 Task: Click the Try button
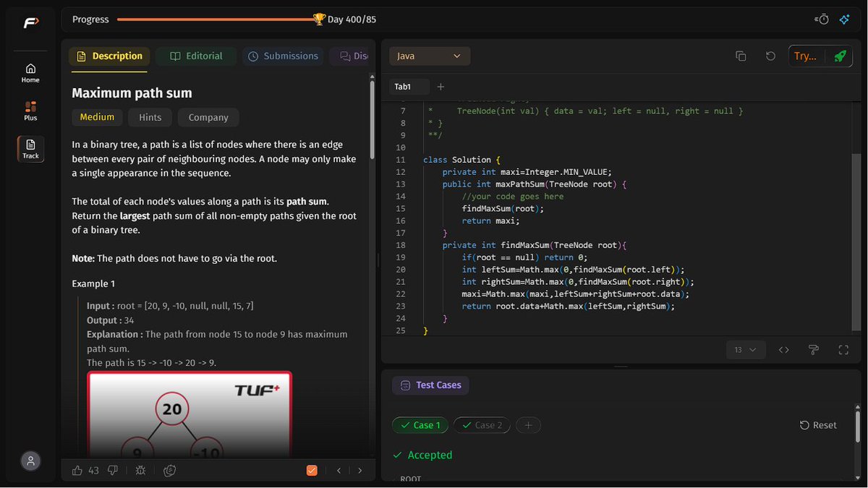click(806, 56)
